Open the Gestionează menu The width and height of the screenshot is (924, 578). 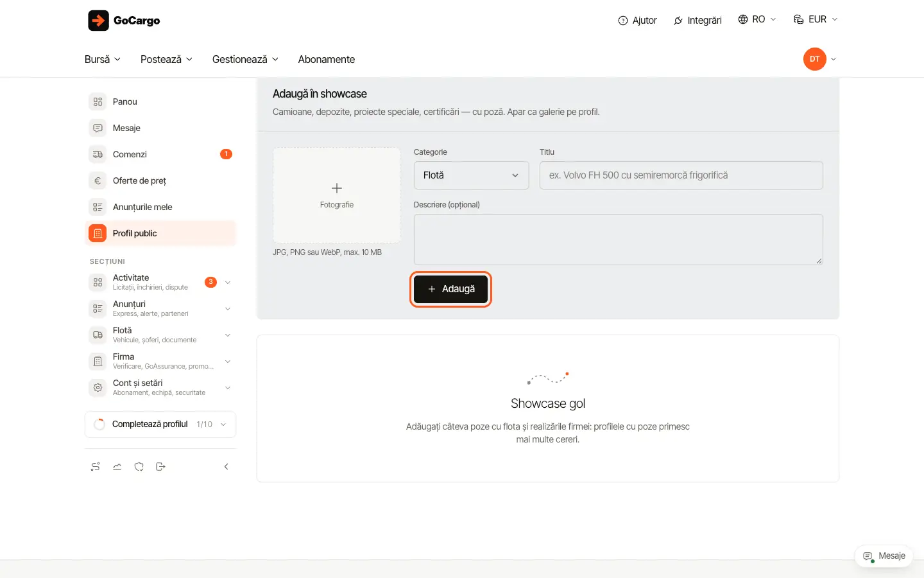point(245,59)
